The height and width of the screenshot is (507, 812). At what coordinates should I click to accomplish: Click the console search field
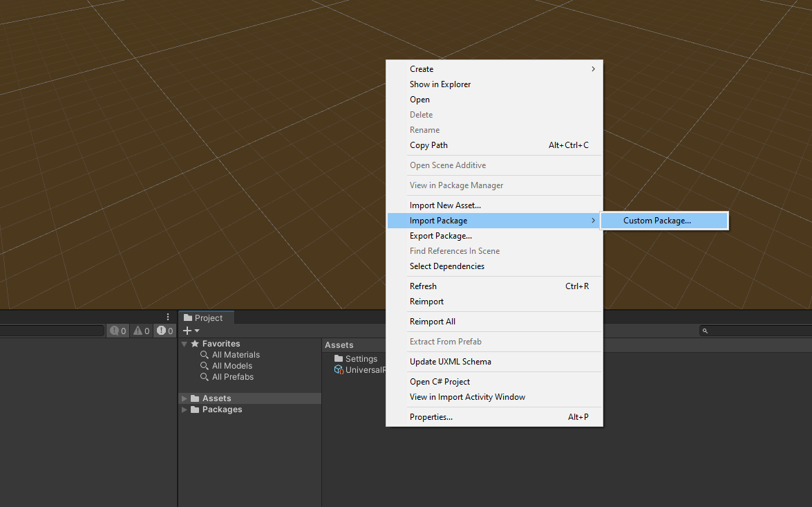[x=52, y=331]
